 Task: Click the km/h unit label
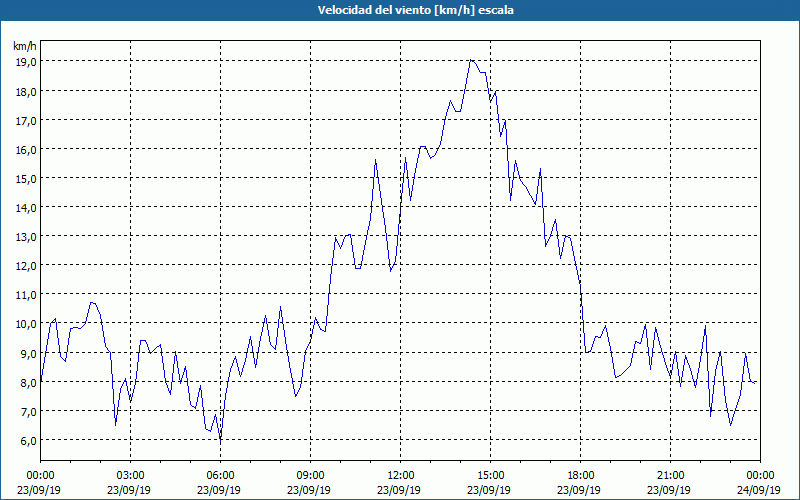(x=25, y=46)
